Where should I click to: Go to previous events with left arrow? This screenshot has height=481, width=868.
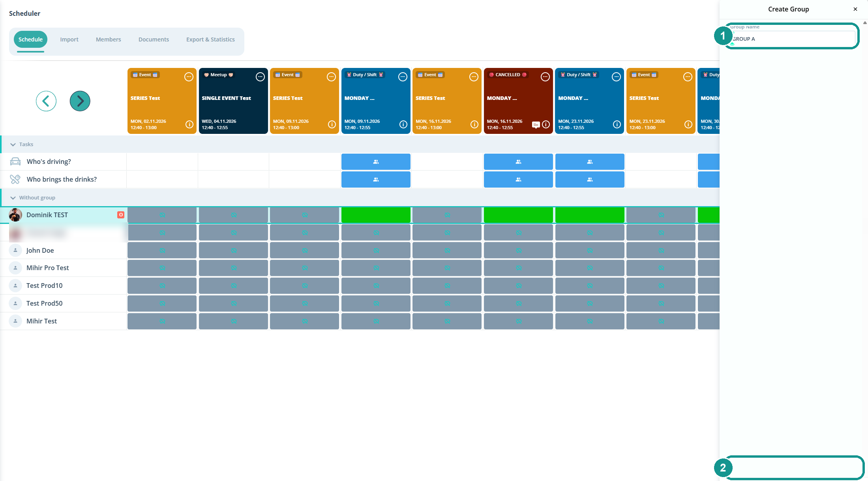click(x=46, y=101)
